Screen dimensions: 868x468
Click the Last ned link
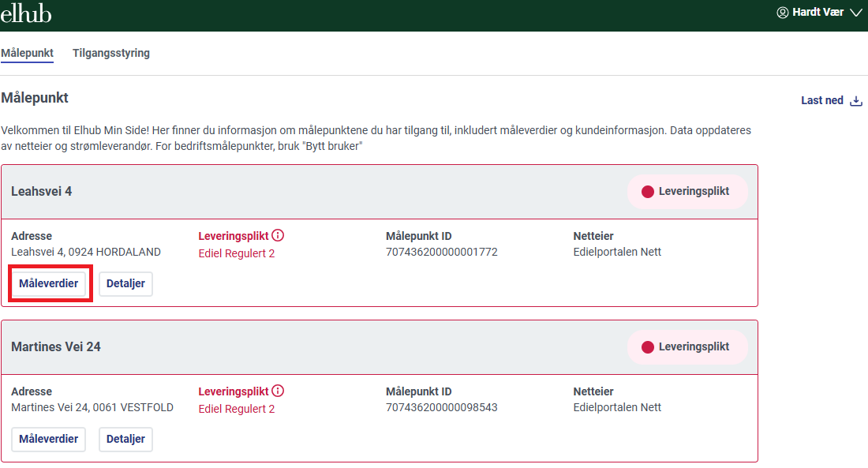click(x=822, y=100)
